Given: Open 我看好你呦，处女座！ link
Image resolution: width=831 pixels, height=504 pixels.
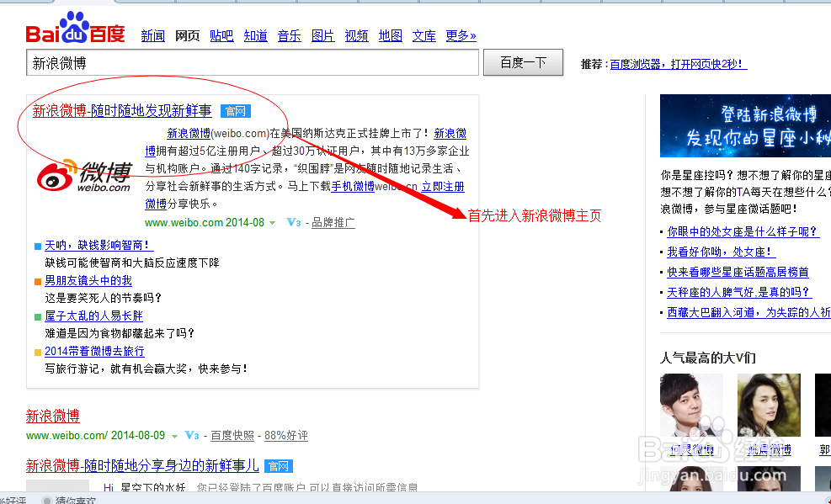Looking at the screenshot, I should click(x=721, y=252).
